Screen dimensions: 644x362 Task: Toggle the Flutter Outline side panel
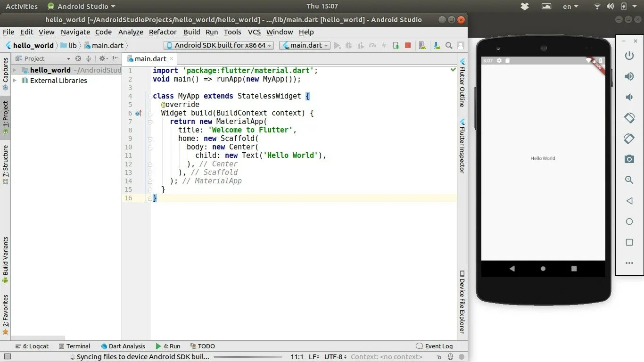pyautogui.click(x=462, y=82)
